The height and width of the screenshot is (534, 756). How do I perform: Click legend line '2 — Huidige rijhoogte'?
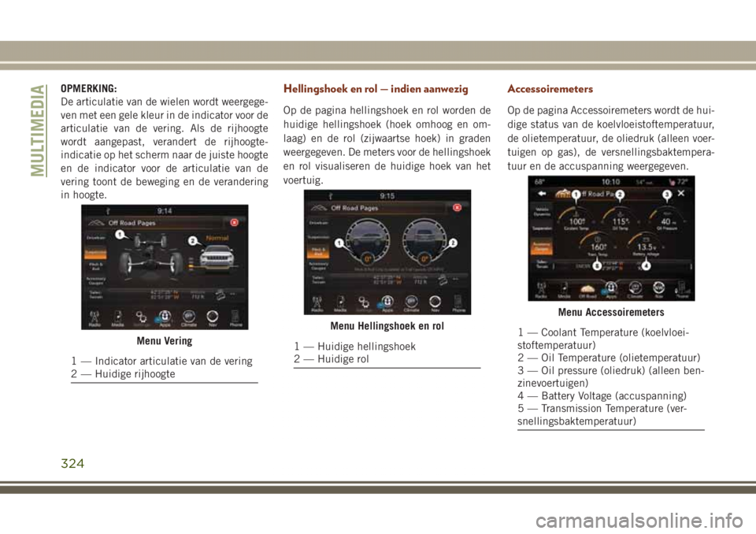click(123, 374)
